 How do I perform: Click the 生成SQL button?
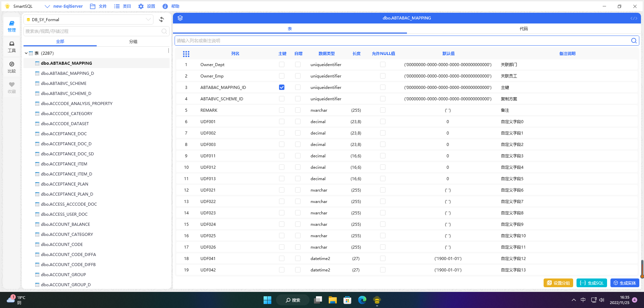click(x=592, y=283)
